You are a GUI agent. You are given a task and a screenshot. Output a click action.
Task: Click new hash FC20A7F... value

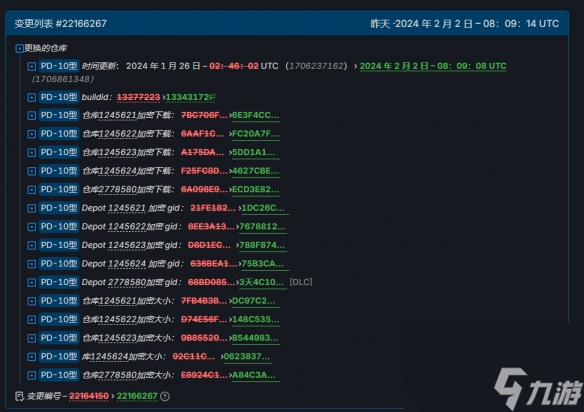click(255, 134)
